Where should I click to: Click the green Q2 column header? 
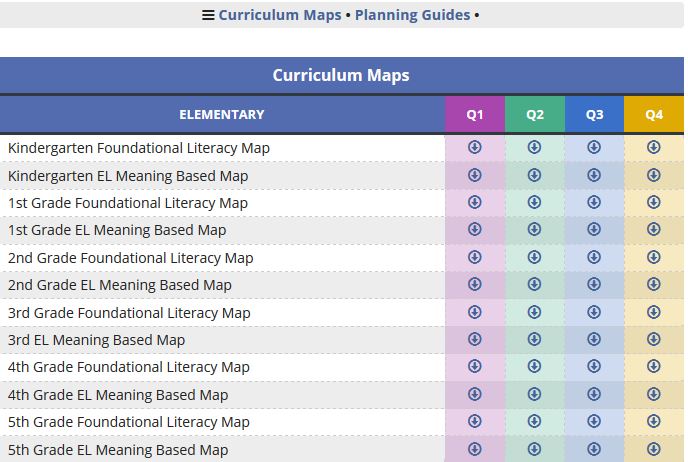click(x=535, y=115)
